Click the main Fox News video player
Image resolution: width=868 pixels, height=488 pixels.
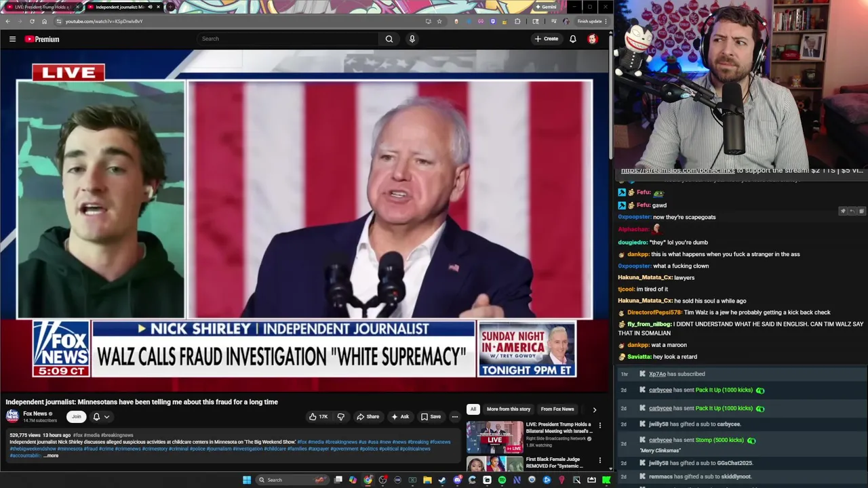pos(305,221)
